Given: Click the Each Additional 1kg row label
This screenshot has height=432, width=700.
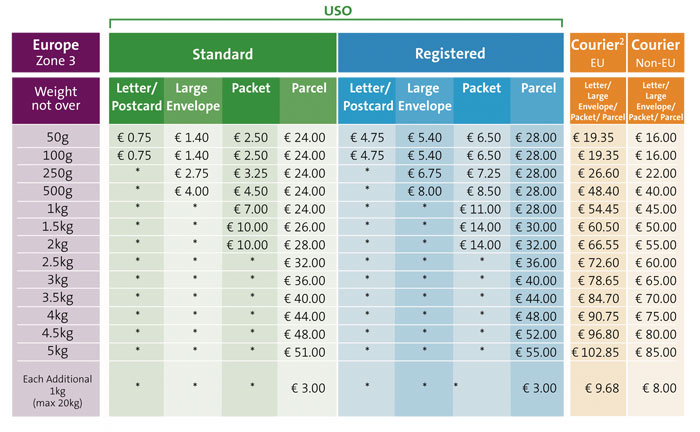Looking at the screenshot, I should pyautogui.click(x=58, y=391).
